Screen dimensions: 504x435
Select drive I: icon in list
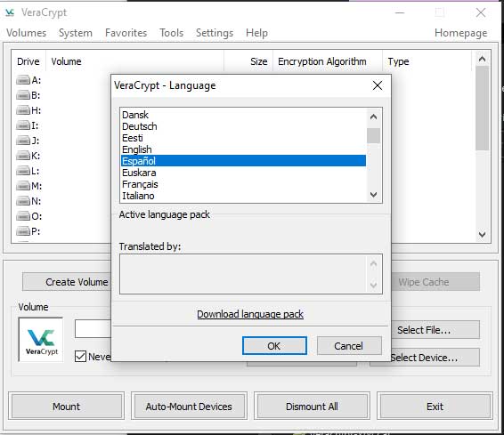(x=23, y=125)
